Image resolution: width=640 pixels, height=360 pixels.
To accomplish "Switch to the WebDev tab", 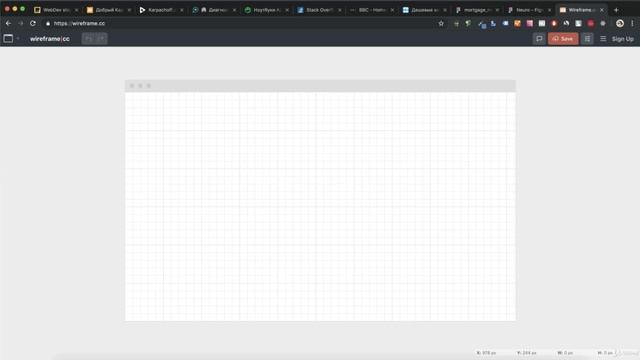I will coord(56,10).
